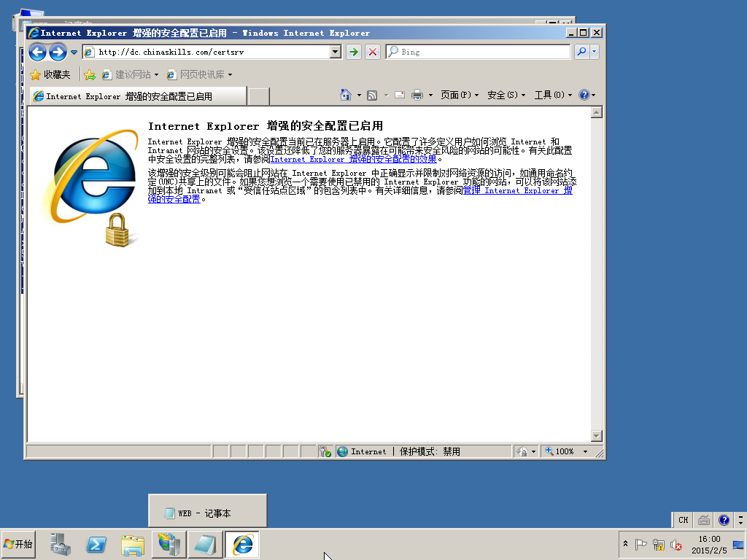Click the Action Center flag tray icon
This screenshot has width=747, height=560.
click(x=640, y=544)
